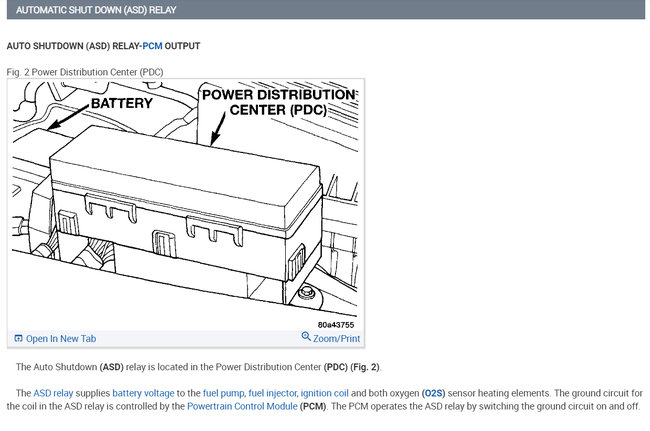Open the Powertrain Control Module link

pos(242,406)
